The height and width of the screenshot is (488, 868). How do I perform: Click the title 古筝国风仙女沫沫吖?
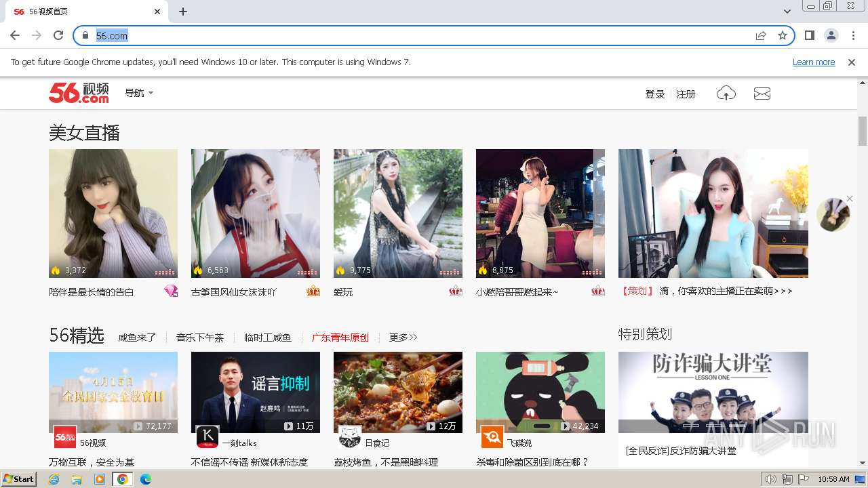pos(234,292)
